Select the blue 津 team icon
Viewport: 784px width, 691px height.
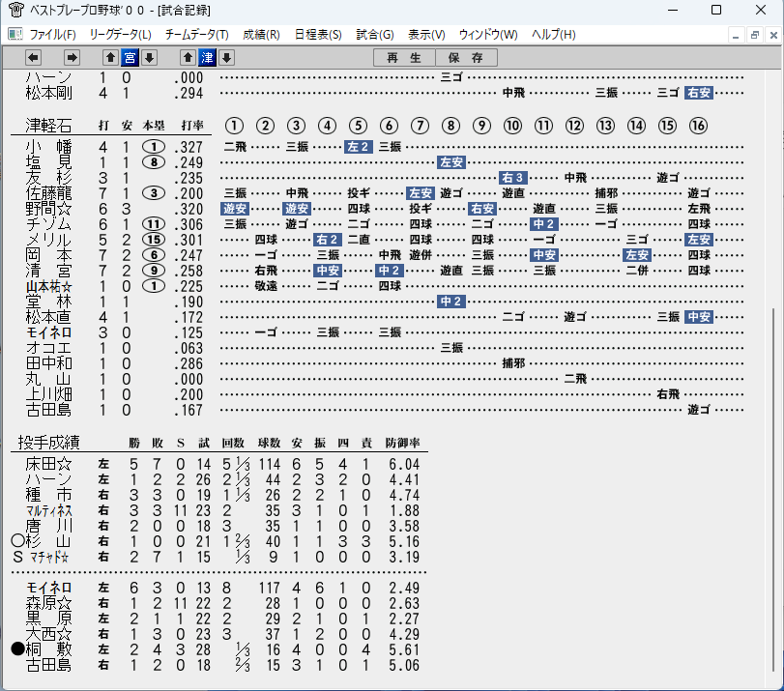(x=207, y=58)
